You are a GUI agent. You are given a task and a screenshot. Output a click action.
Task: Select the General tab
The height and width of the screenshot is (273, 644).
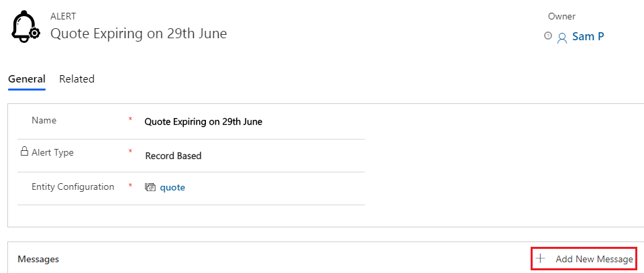coord(27,79)
